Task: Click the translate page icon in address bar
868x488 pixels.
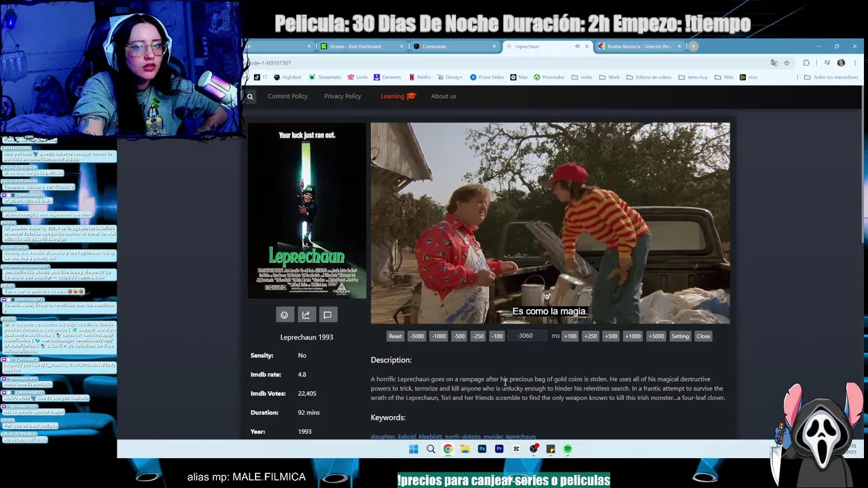Action: tap(774, 63)
